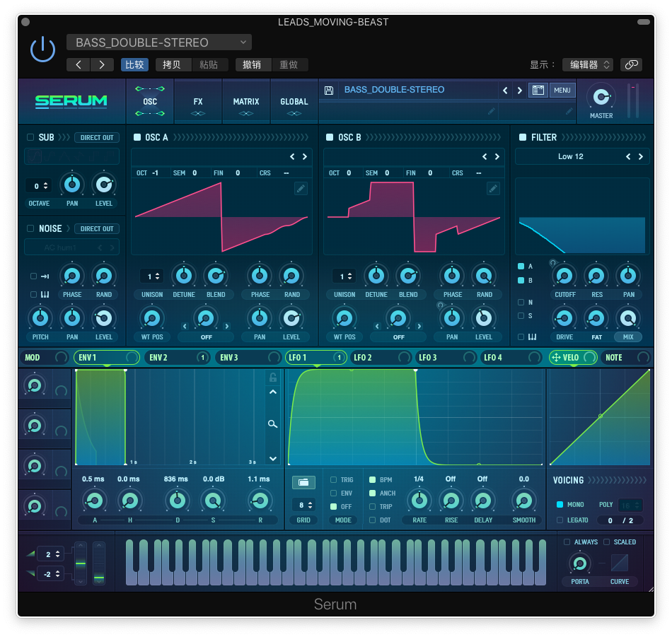Image resolution: width=672 pixels, height=637 pixels.
Task: Open the preset browser icon next to MENU
Action: [x=538, y=90]
